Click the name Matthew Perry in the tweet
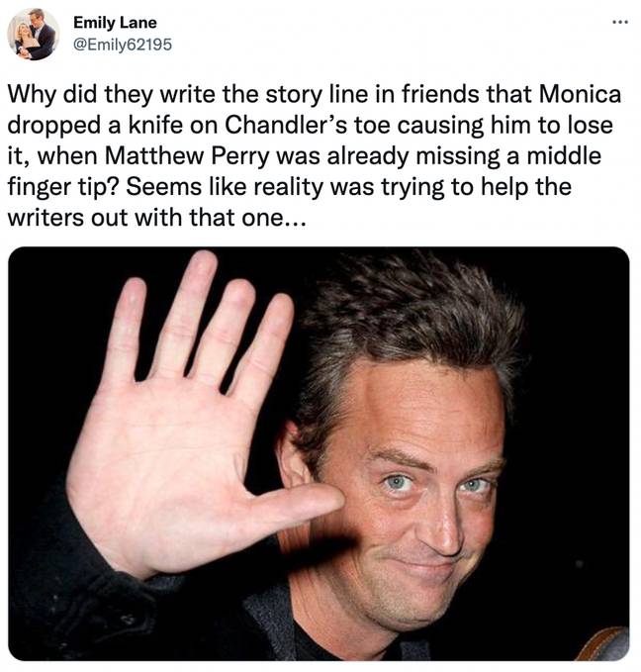This screenshot has height=672, width=641. tap(187, 156)
